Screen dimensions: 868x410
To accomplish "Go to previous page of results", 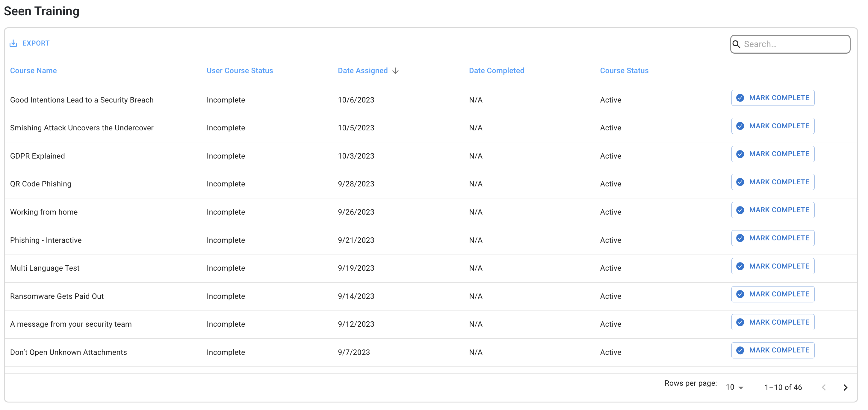I will (x=824, y=388).
